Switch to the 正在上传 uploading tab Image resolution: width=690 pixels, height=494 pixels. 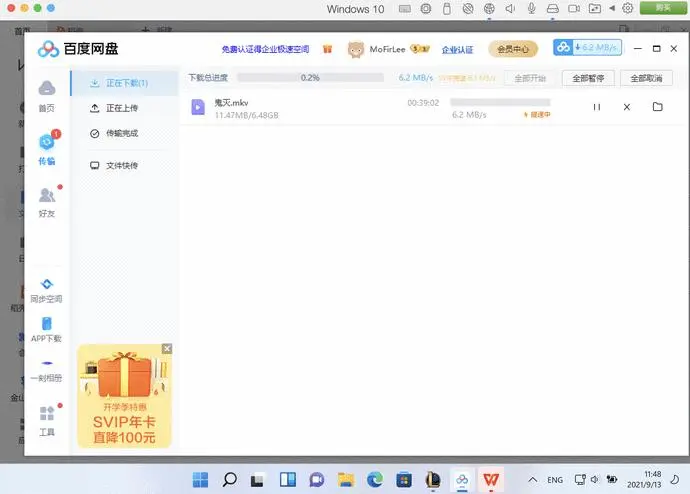121,107
